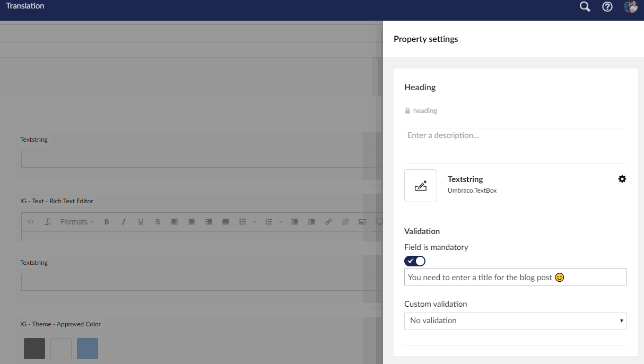Toggle strikethrough in rich text editor

pyautogui.click(x=158, y=222)
